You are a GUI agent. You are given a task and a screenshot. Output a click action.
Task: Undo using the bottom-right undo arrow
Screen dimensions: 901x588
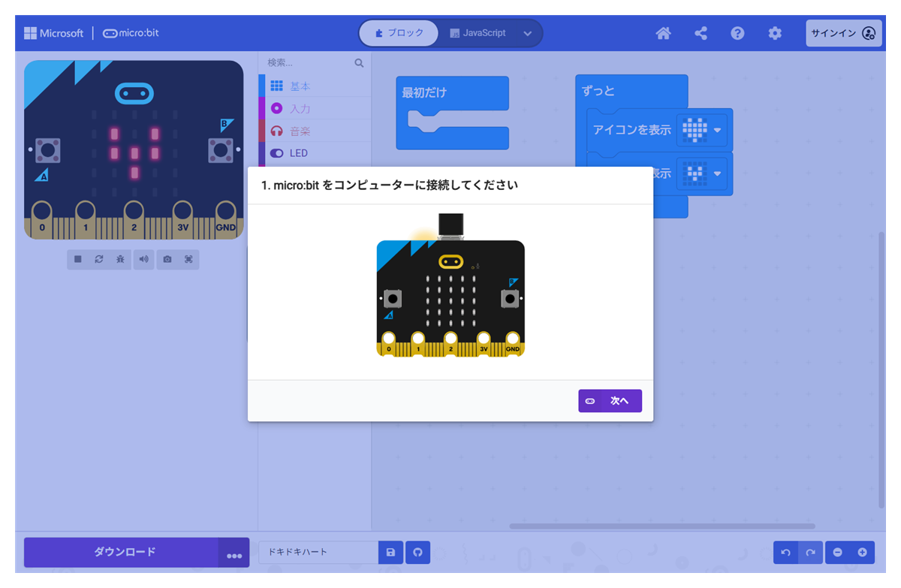click(786, 553)
